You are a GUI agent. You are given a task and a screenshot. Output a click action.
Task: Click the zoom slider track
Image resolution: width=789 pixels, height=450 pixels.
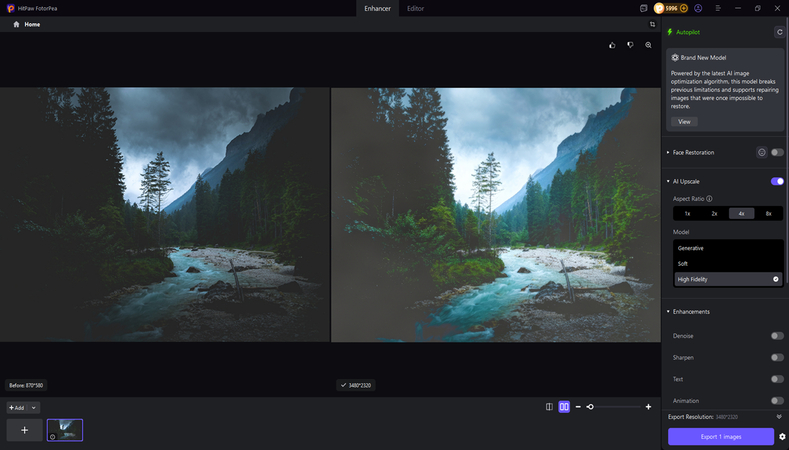pyautogui.click(x=614, y=407)
